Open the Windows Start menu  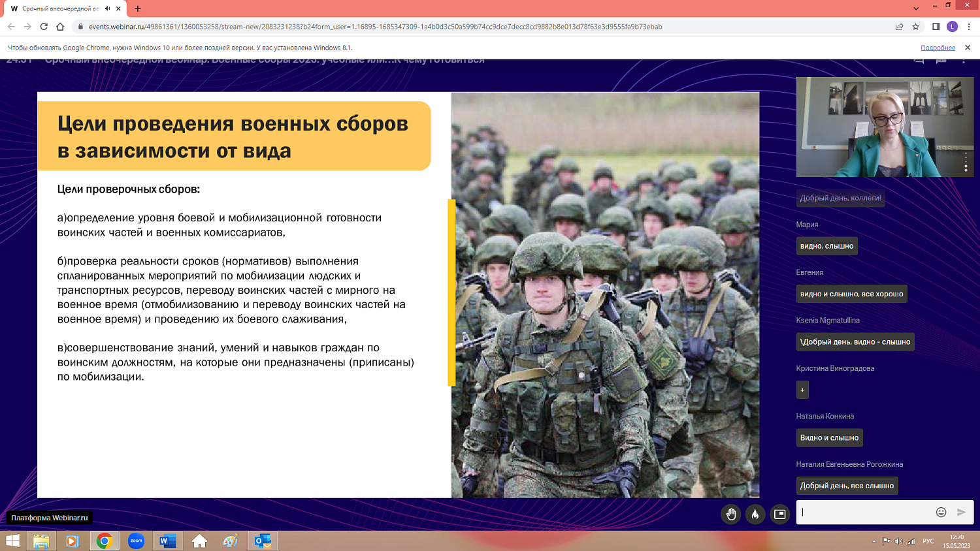coord(12,541)
